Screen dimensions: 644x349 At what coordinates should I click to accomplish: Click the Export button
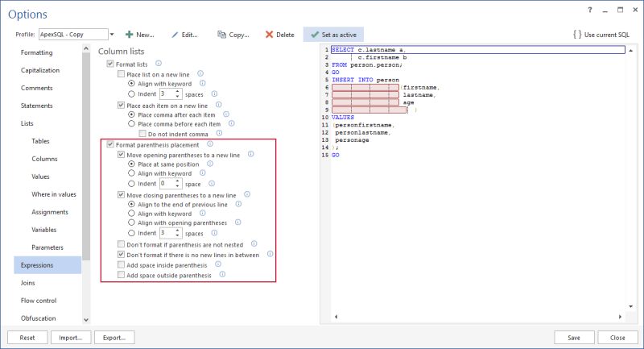pyautogui.click(x=114, y=338)
